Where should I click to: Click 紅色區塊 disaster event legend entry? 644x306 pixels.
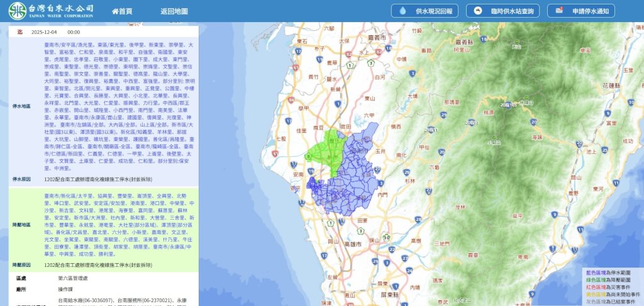[x=612, y=286]
